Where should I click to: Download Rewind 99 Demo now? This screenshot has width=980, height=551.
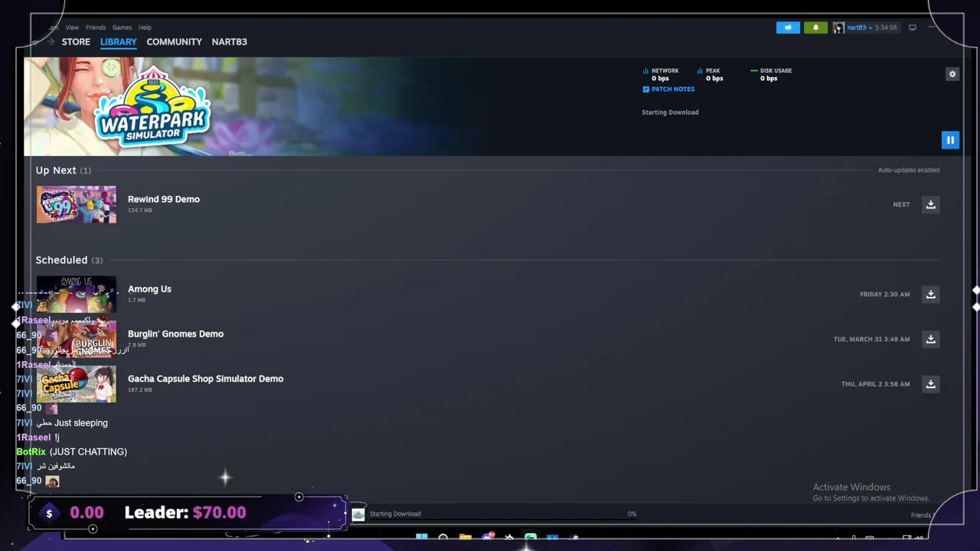pos(931,204)
